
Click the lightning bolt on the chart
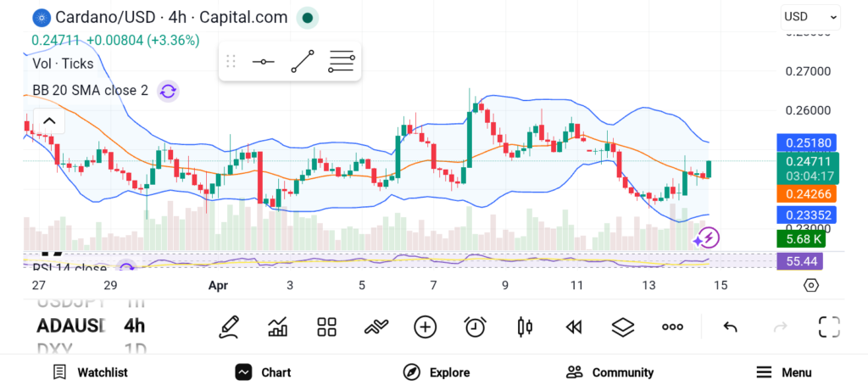707,237
